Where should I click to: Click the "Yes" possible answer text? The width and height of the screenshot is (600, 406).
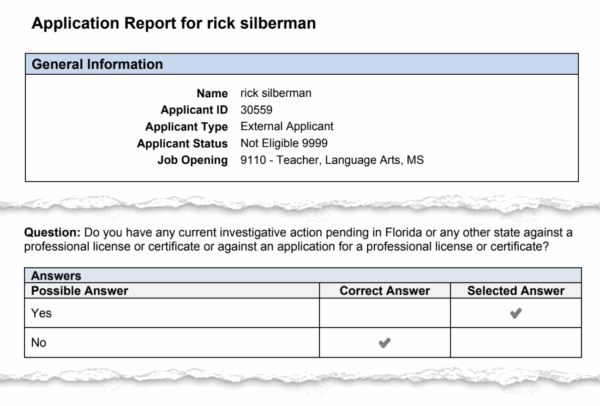[41, 313]
